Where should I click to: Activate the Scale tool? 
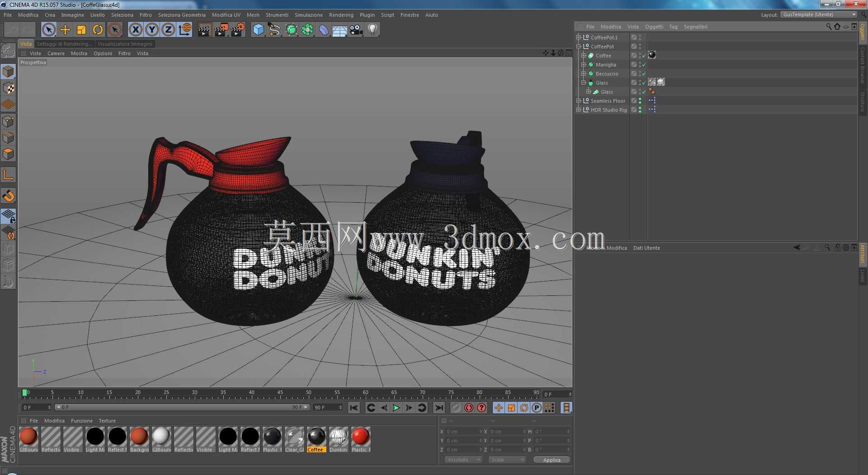point(81,30)
